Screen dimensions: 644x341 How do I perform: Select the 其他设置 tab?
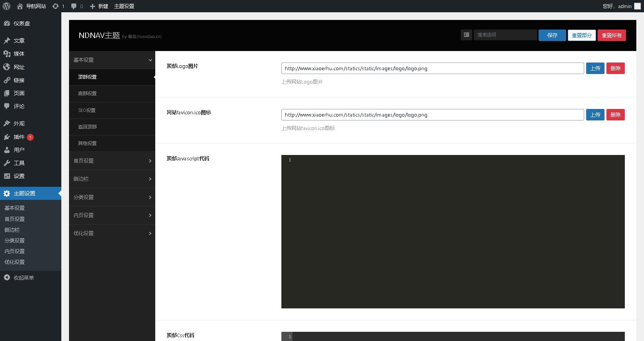tap(112, 143)
